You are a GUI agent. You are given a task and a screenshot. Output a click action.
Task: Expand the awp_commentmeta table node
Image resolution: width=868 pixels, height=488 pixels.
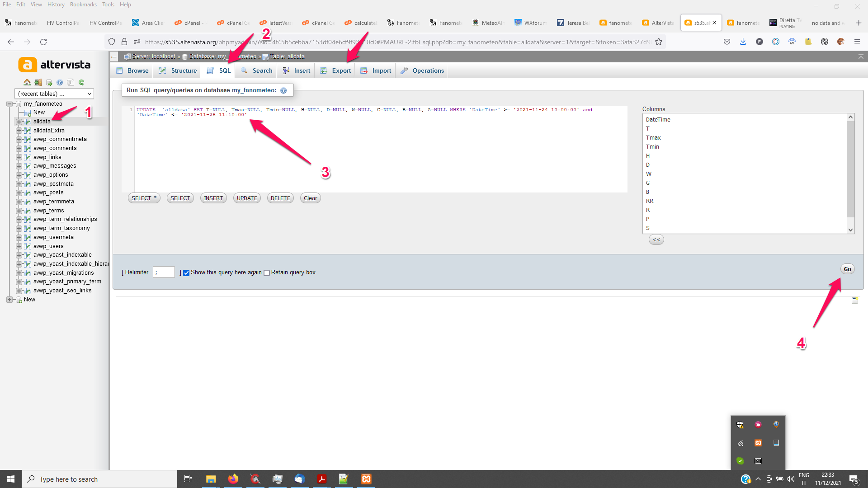pos(19,139)
